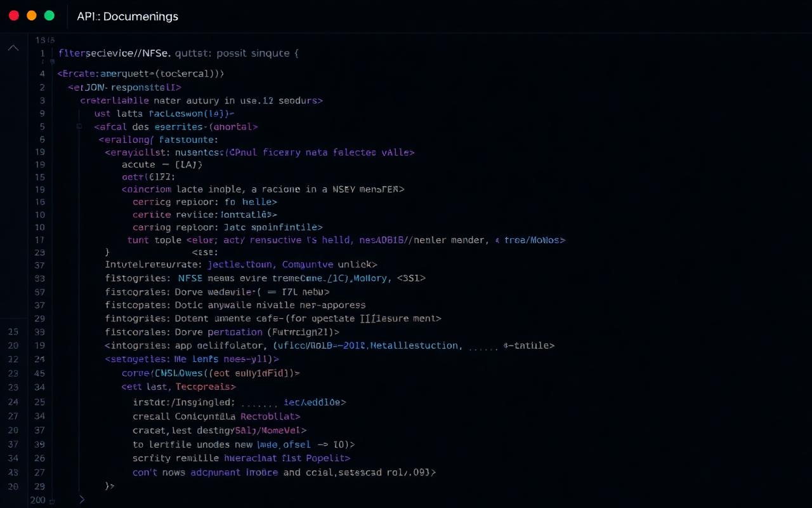Image resolution: width=812 pixels, height=508 pixels.
Task: Click the '<Ercate:anerquett' code line
Action: tap(141, 74)
